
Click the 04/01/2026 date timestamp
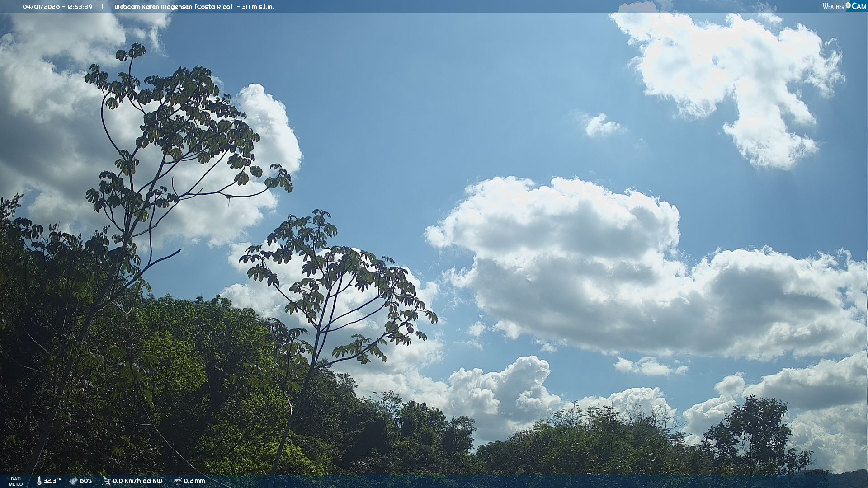[x=41, y=7]
